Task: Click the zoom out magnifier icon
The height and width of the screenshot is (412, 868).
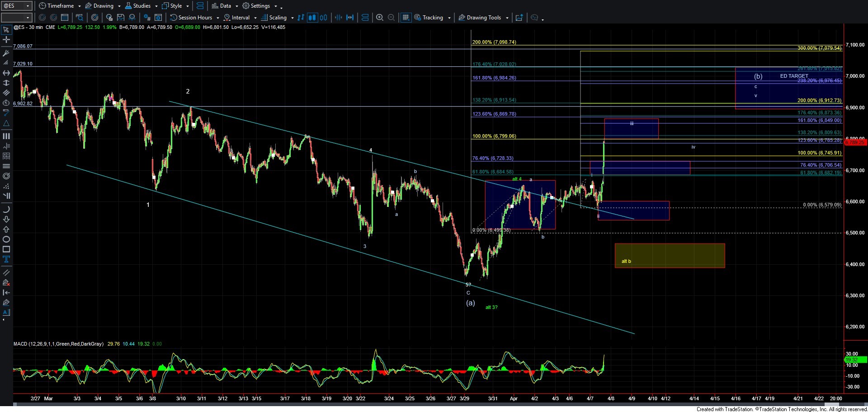Action: 392,18
